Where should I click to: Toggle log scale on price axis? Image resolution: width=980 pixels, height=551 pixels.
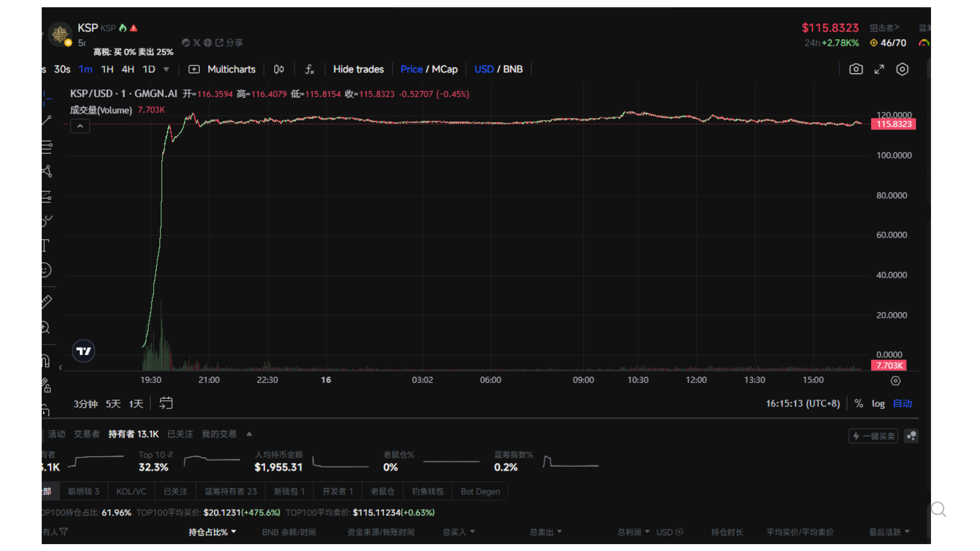click(878, 404)
